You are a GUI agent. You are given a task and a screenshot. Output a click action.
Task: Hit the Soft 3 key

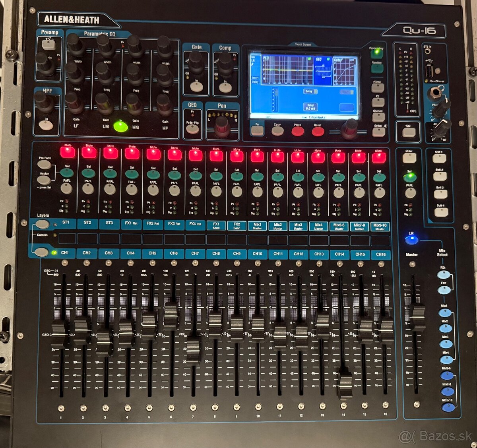coord(440,194)
